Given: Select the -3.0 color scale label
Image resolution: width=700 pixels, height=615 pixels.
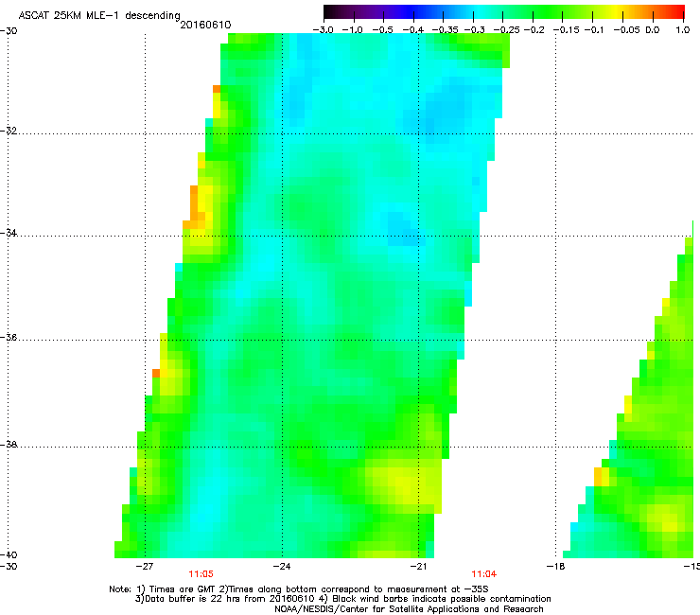Looking at the screenshot, I should click(x=323, y=30).
